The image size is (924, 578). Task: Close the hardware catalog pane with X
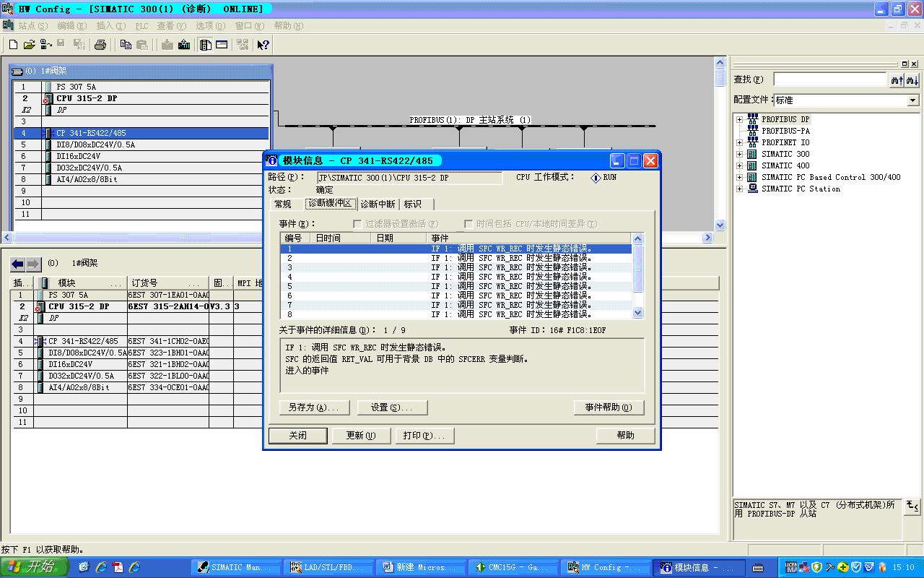point(915,64)
